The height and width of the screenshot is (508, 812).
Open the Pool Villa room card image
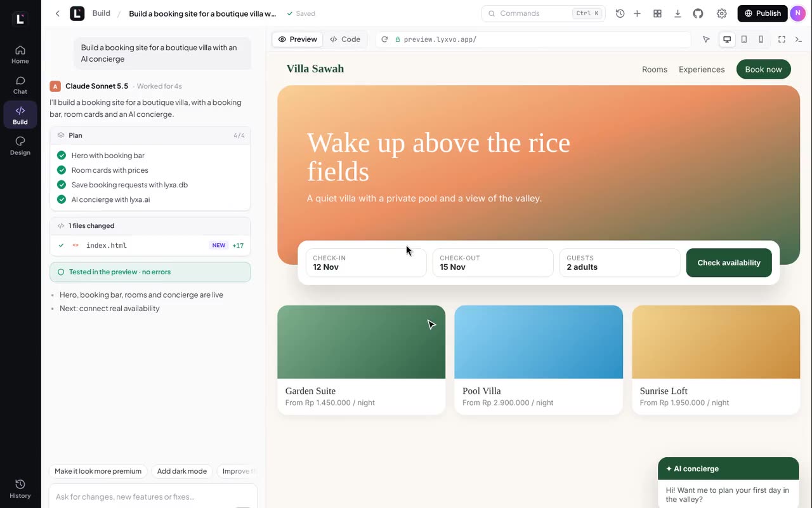(x=539, y=342)
